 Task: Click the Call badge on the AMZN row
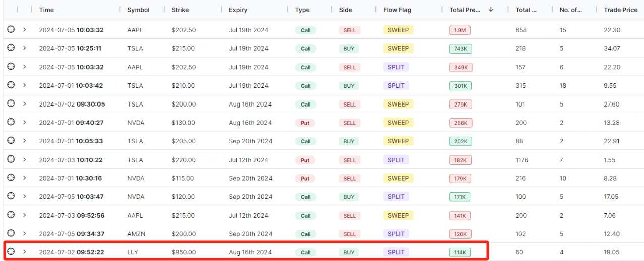tap(305, 234)
